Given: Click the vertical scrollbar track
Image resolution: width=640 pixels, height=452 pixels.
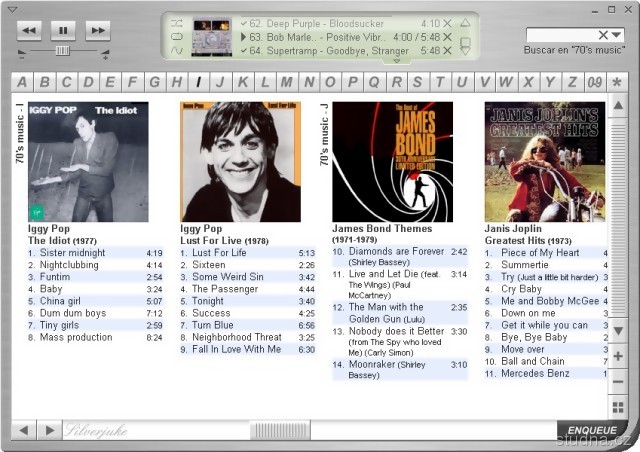Looking at the screenshot, I should coord(618,218).
